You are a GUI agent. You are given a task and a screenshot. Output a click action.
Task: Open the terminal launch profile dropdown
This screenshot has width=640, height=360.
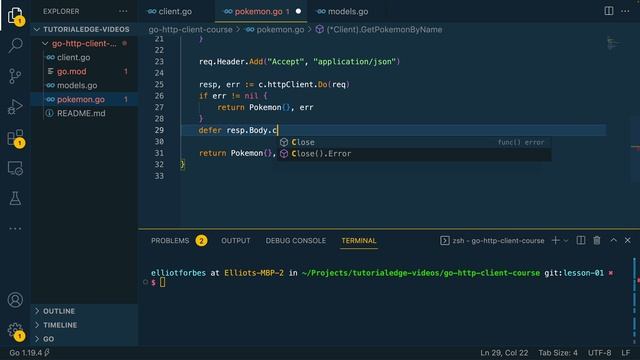(566, 241)
